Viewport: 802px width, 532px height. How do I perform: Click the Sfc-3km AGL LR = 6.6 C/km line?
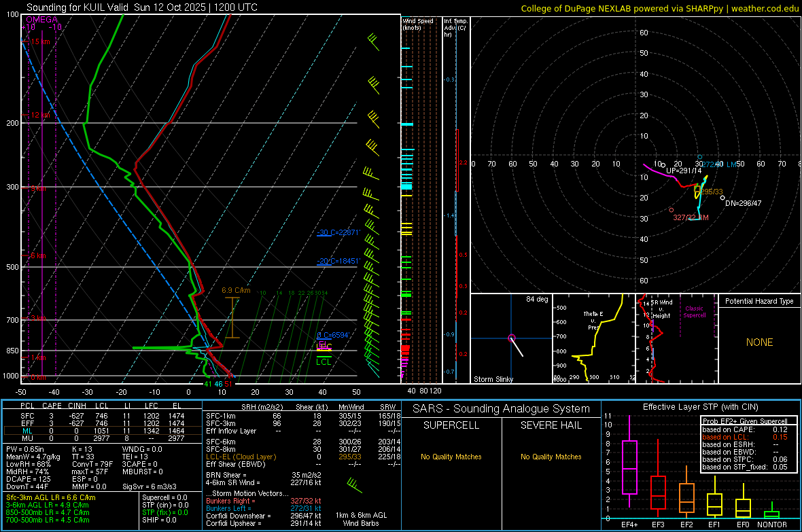point(51,497)
